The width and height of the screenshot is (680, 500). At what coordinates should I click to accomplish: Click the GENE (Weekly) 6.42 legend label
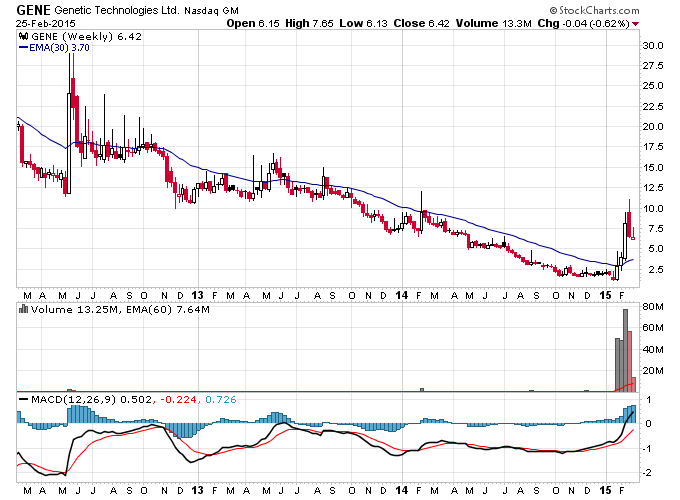(87, 36)
